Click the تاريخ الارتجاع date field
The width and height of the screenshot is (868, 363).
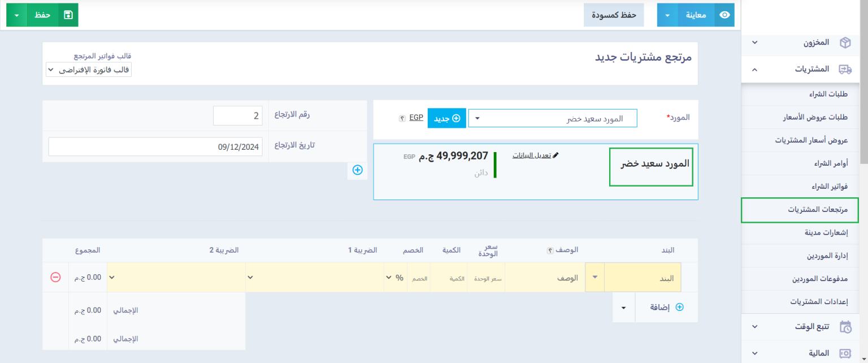click(x=155, y=146)
